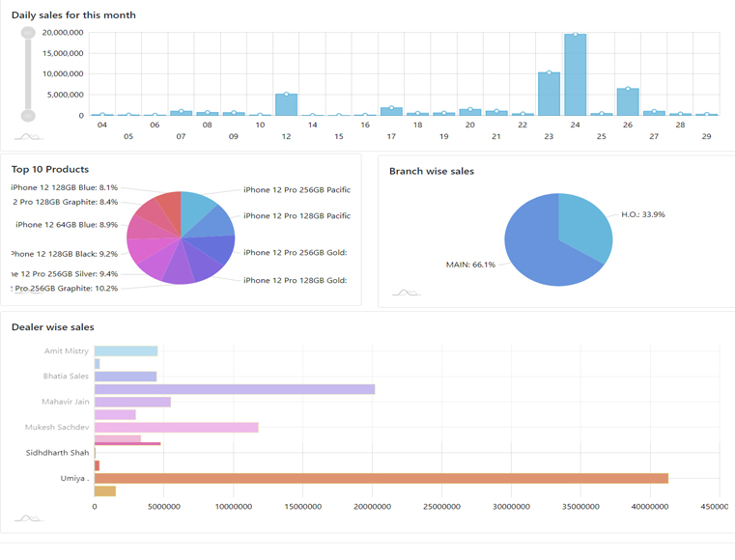
Task: Click the light blue top slice of Top 10 pie
Action: pyautogui.click(x=194, y=210)
